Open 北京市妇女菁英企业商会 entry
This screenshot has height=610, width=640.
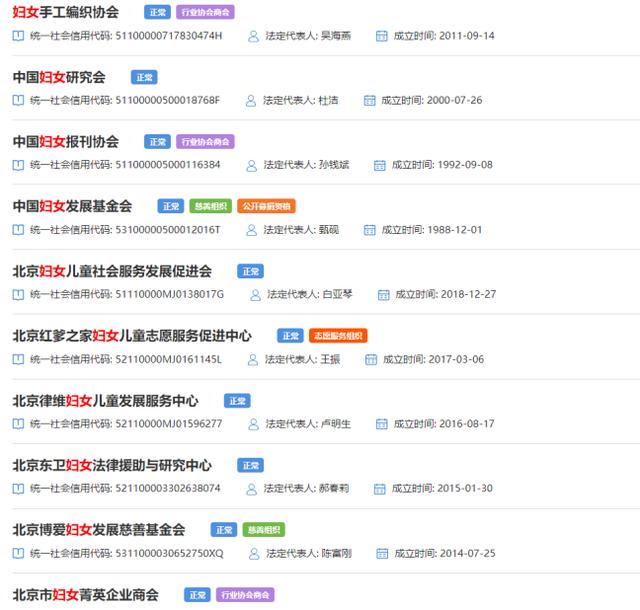point(86,594)
